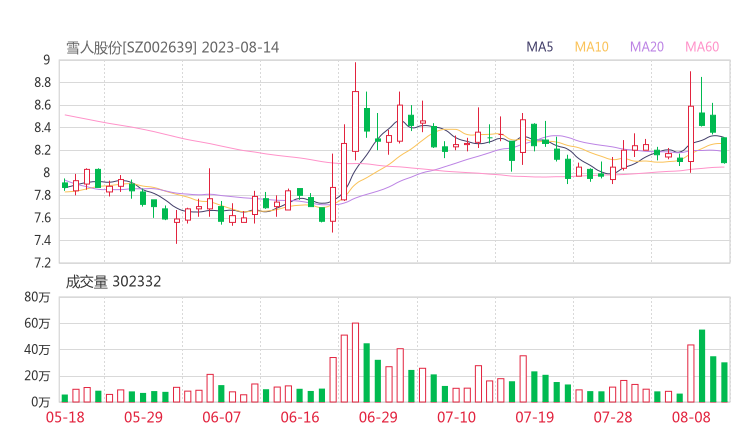Click the price axis value 8.8
Screen dimensions: 740x440
pyautogui.click(x=42, y=83)
